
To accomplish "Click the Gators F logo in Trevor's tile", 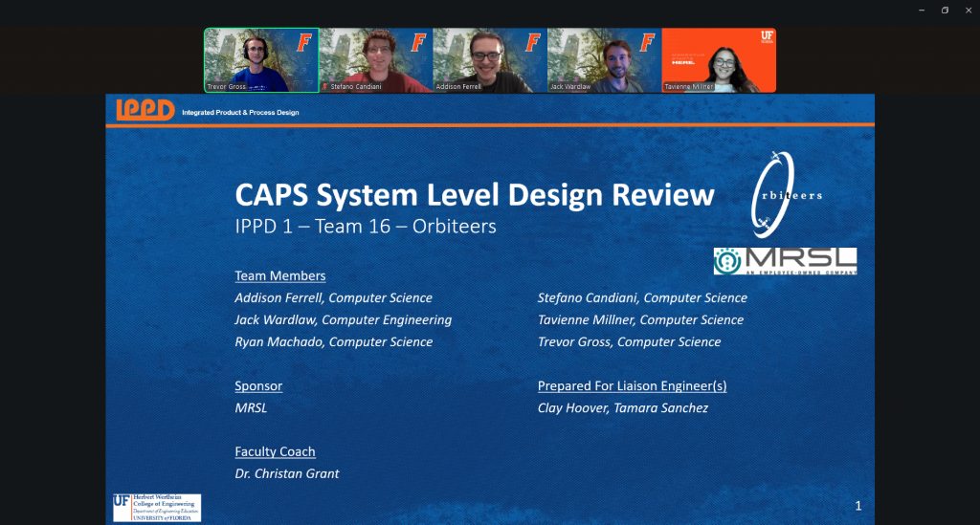I will (303, 42).
